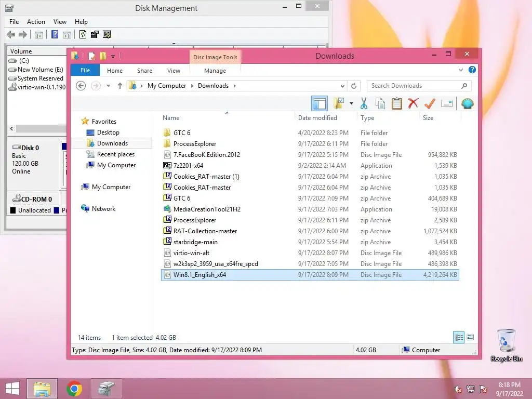Switch to details view icon in status bar
The width and height of the screenshot is (532, 399).
pos(459,337)
